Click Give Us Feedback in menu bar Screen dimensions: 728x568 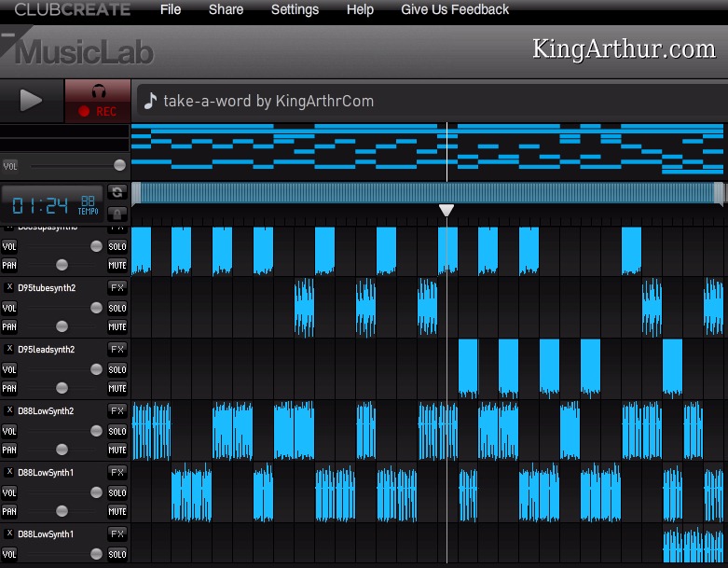(455, 9)
